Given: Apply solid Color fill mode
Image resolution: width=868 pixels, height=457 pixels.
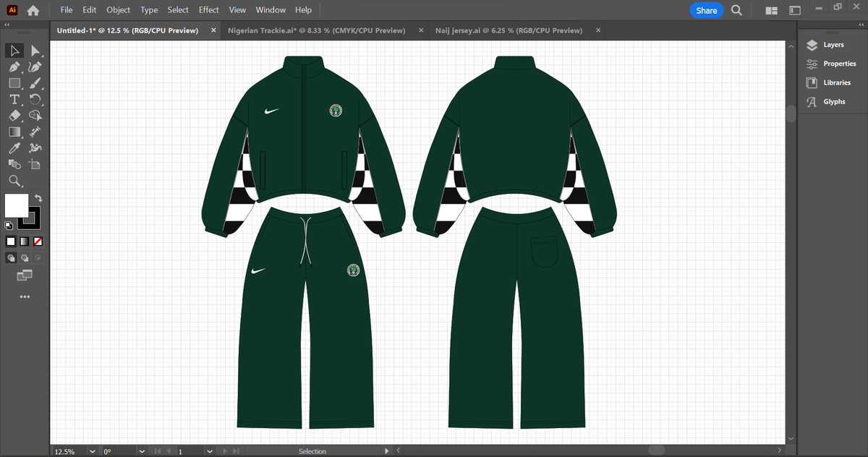Looking at the screenshot, I should point(11,241).
